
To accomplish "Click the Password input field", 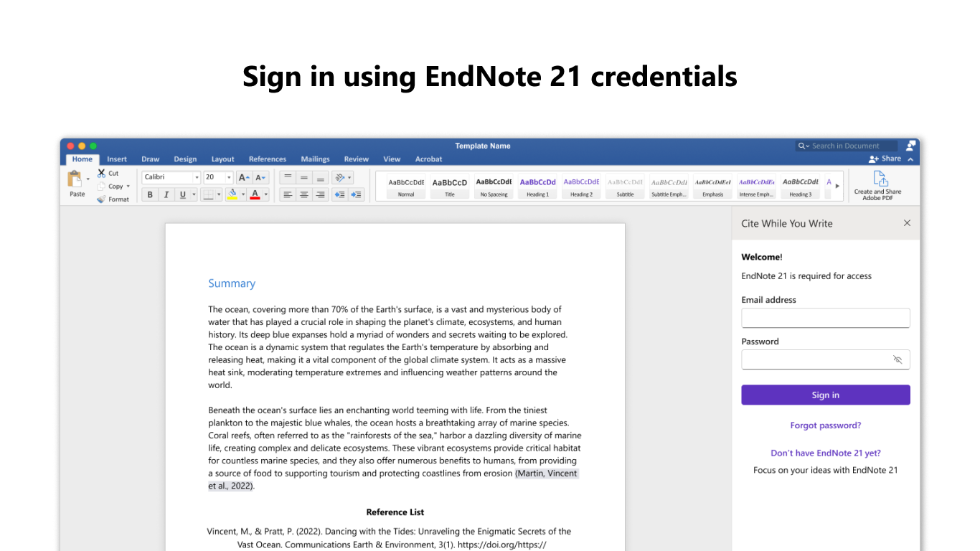I will coord(826,359).
